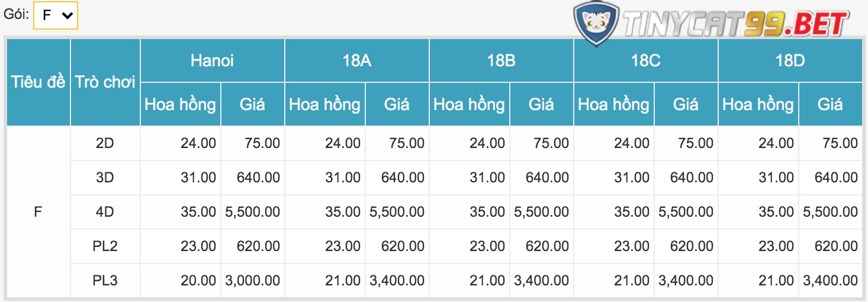Click the PL3 game row label
The image size is (868, 302).
pyautogui.click(x=105, y=280)
